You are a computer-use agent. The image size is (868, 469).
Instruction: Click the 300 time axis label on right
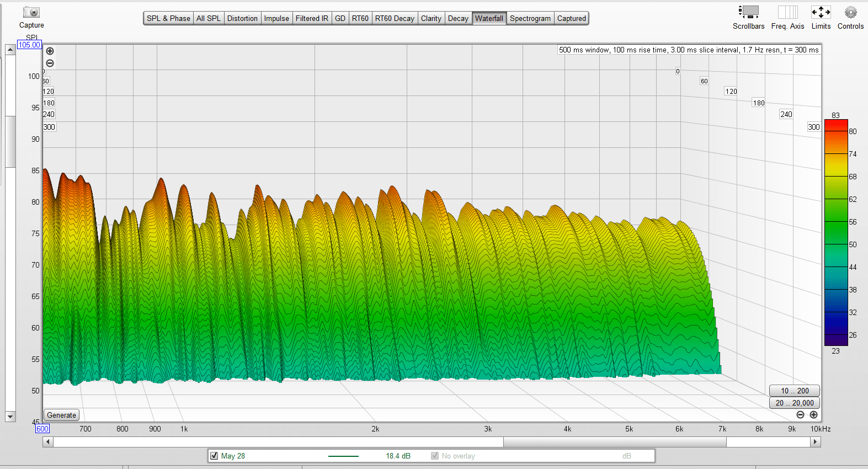pyautogui.click(x=813, y=127)
